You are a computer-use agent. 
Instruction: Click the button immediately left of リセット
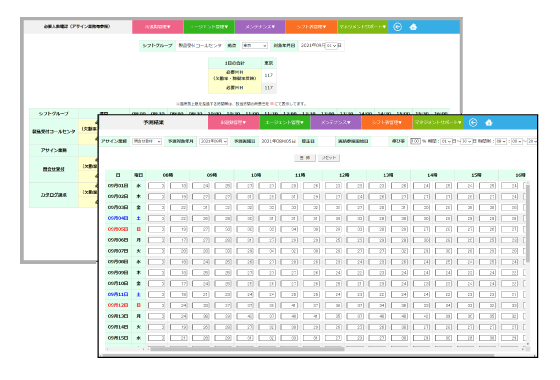305,158
